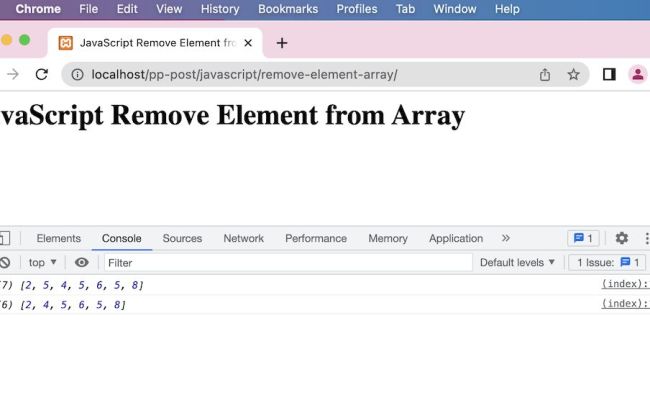
Task: Open the Memory tab
Action: [388, 238]
